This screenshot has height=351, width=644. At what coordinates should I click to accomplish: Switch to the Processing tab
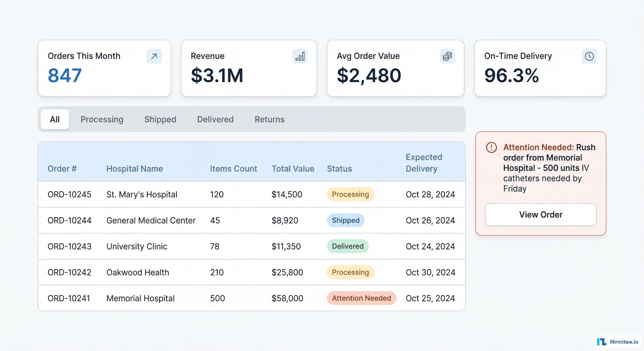[102, 119]
